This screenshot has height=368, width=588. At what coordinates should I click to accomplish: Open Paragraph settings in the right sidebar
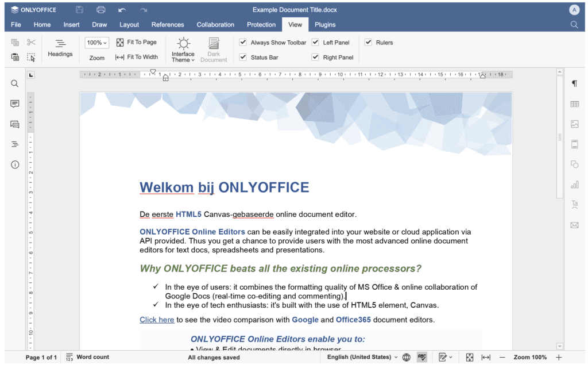click(x=574, y=83)
